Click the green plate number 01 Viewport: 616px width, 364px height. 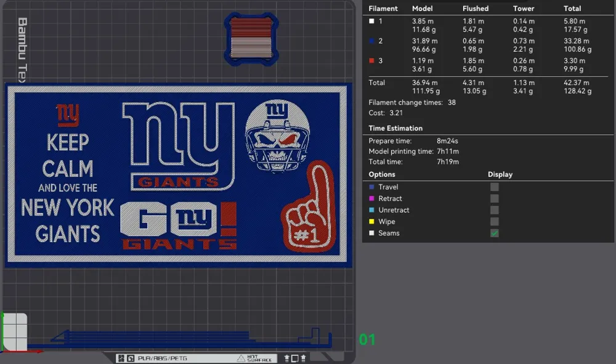coord(367,339)
